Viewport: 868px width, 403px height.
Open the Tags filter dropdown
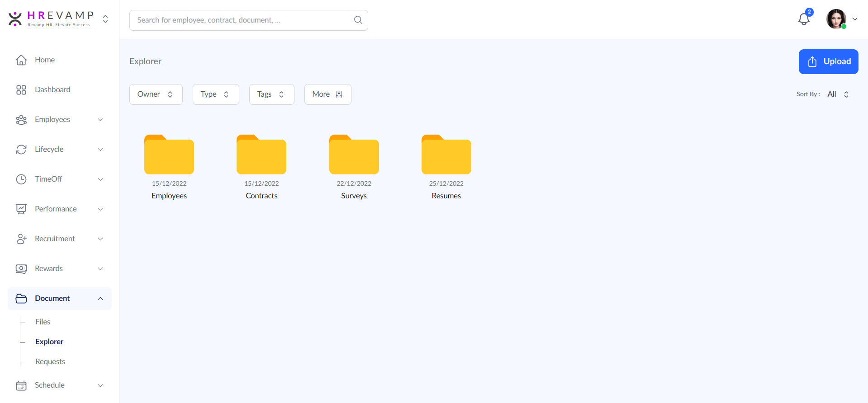click(x=271, y=94)
